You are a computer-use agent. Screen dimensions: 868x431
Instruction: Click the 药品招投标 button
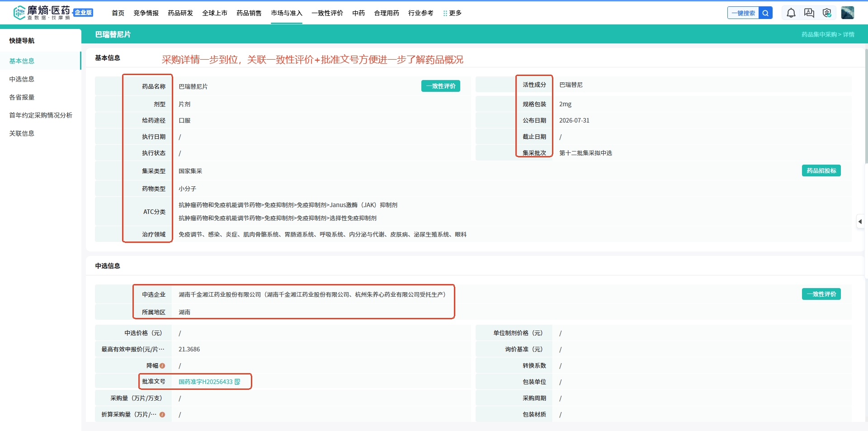point(821,171)
